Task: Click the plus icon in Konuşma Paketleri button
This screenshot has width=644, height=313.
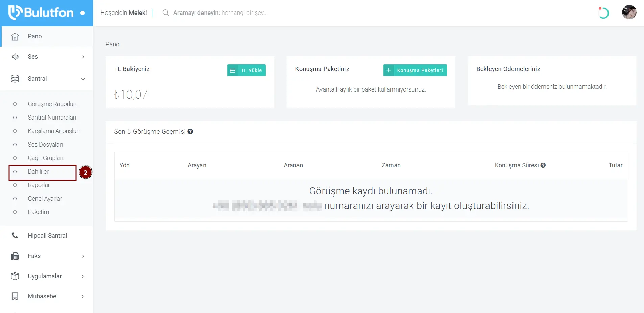Action: (389, 70)
